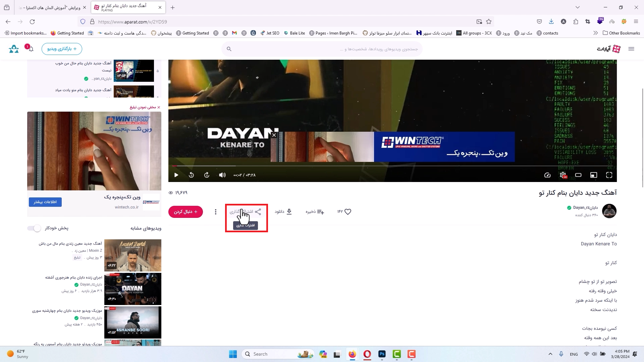Open a new browser tab
Image resolution: width=644 pixels, height=362 pixels.
point(172,7)
